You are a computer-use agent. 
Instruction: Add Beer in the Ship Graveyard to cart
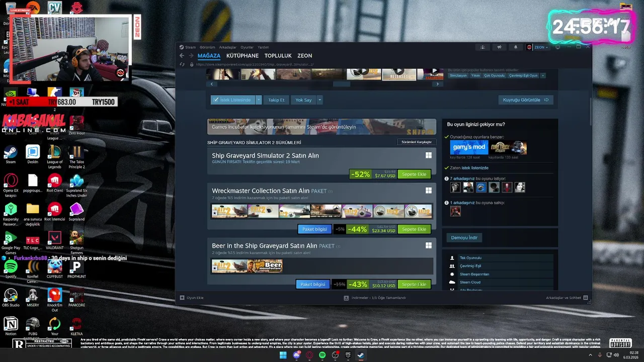(414, 285)
